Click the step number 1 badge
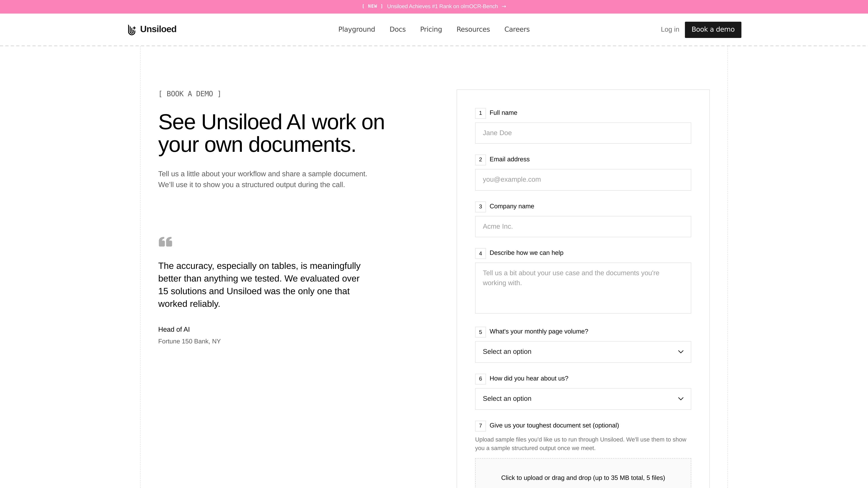868x488 pixels. pos(481,113)
